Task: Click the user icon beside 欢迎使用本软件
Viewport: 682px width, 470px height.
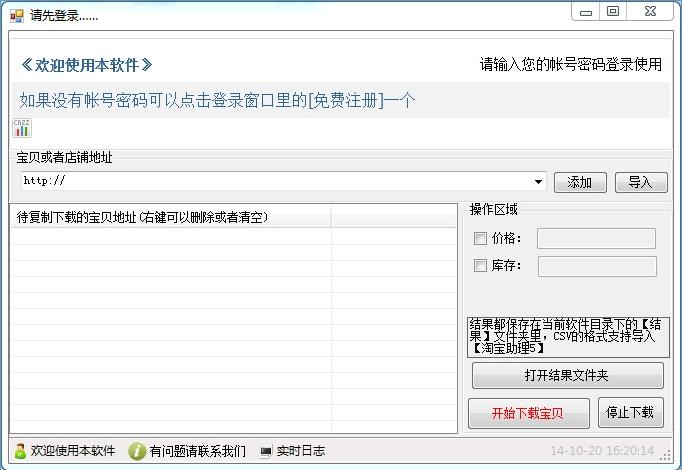Action: pyautogui.click(x=20, y=451)
